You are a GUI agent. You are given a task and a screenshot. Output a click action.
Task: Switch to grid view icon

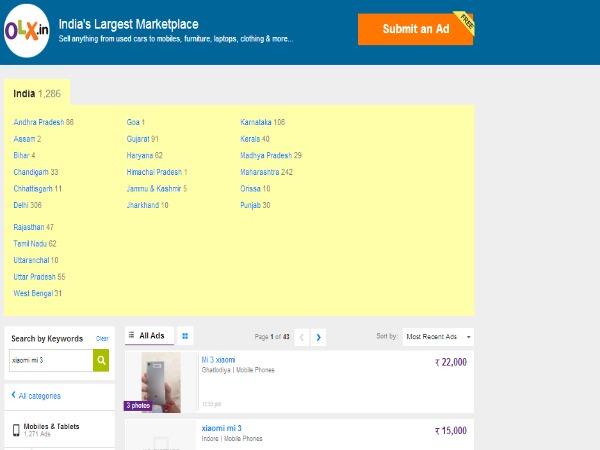(185, 336)
